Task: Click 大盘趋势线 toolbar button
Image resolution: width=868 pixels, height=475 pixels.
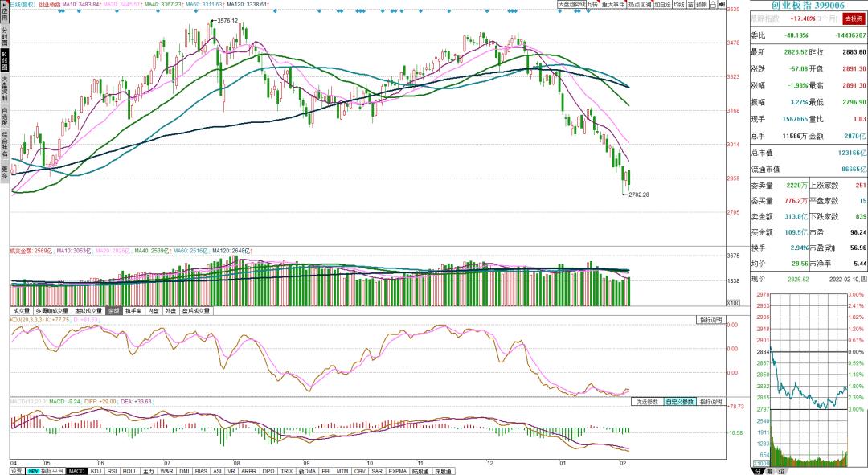Action: [572, 5]
